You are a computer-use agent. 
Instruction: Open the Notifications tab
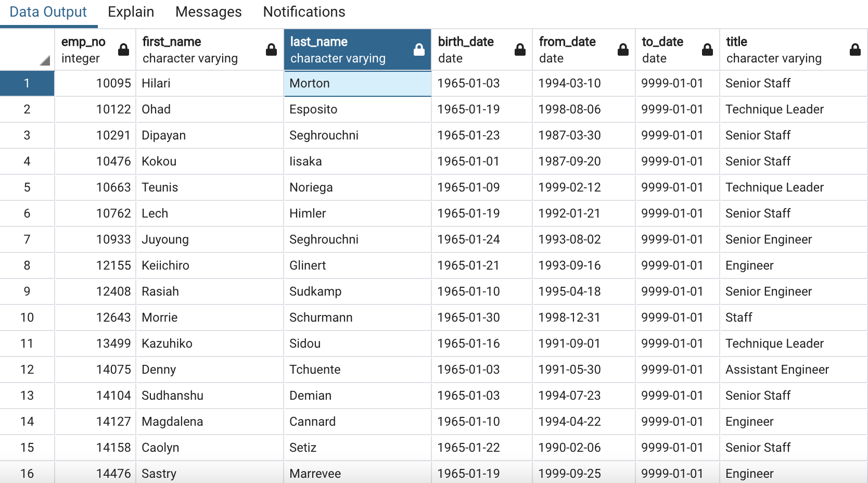click(304, 11)
